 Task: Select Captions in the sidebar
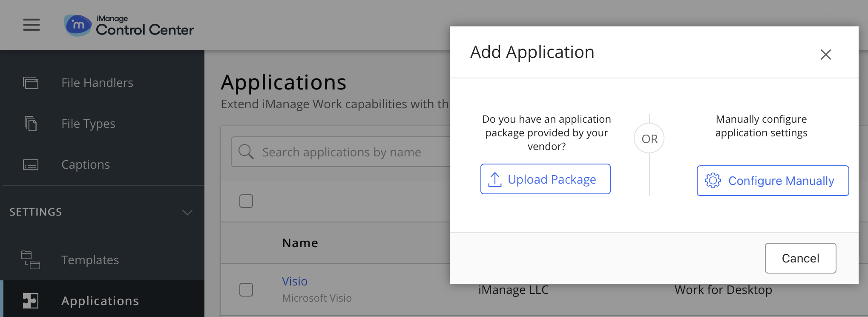[x=86, y=164]
